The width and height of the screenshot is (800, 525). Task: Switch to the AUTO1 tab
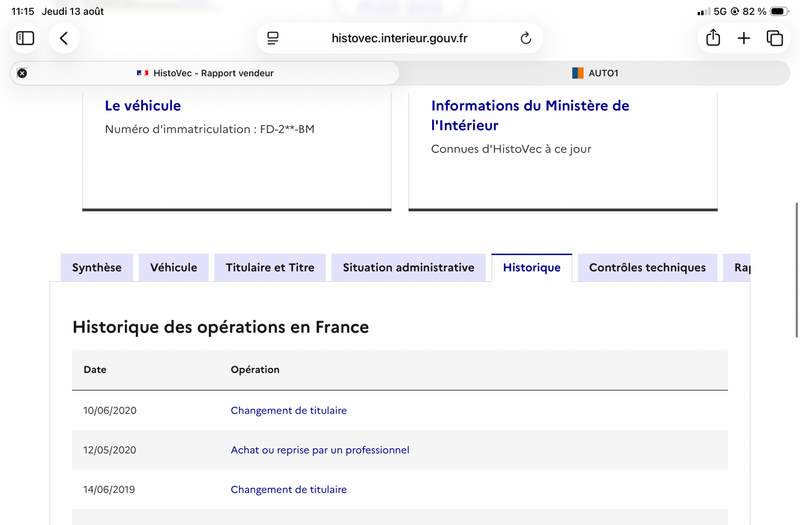595,73
